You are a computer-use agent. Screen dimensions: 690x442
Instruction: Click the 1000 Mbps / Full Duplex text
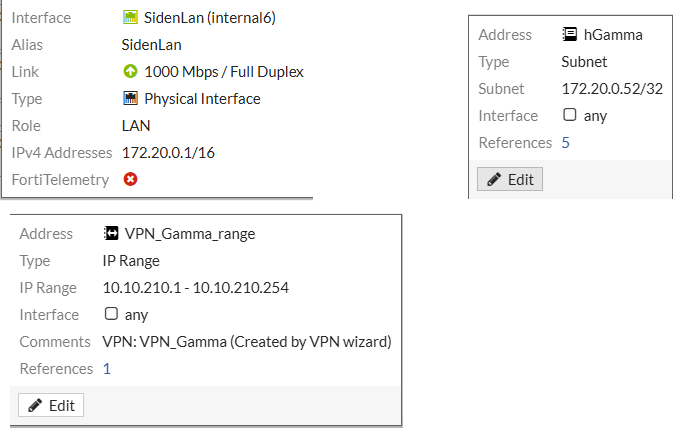(224, 72)
